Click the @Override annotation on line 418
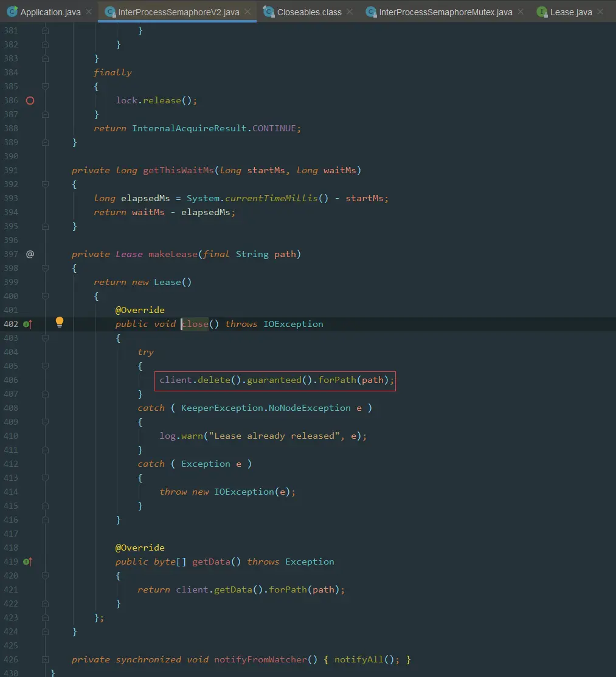616x677 pixels. point(140,548)
